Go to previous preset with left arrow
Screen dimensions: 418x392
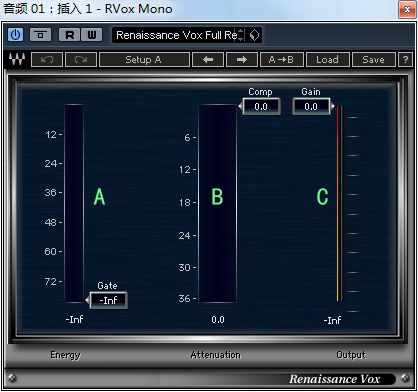point(208,60)
